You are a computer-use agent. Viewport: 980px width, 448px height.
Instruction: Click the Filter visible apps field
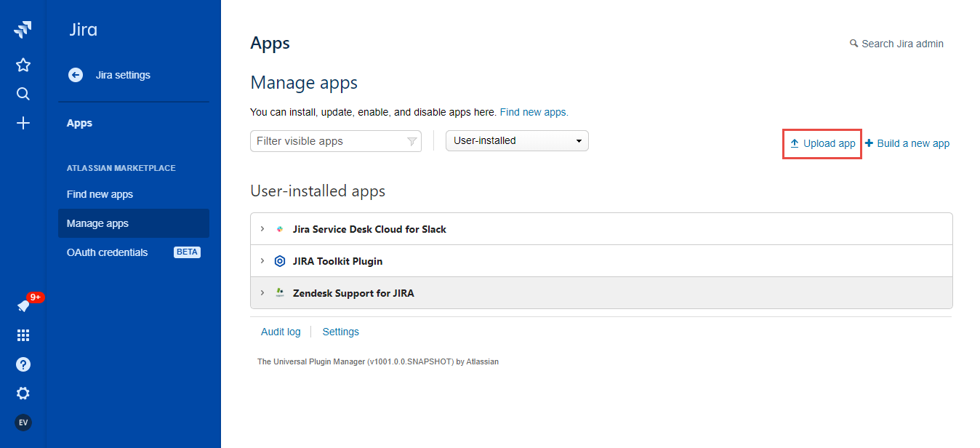pos(336,141)
